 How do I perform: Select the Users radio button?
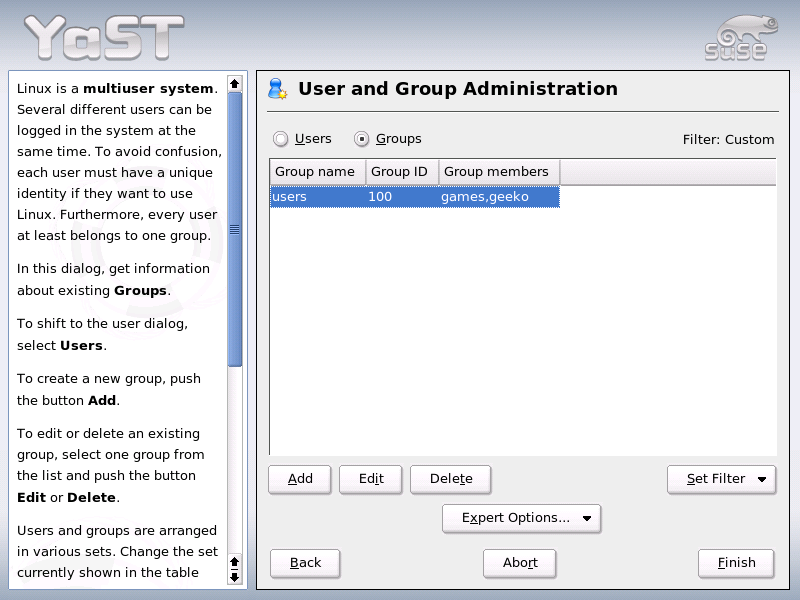pyautogui.click(x=281, y=139)
